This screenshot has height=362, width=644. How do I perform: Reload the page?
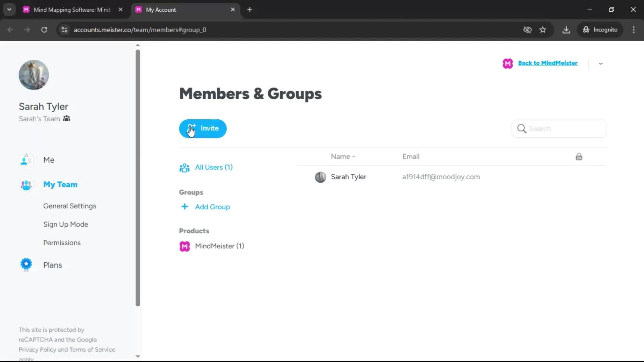(44, 30)
